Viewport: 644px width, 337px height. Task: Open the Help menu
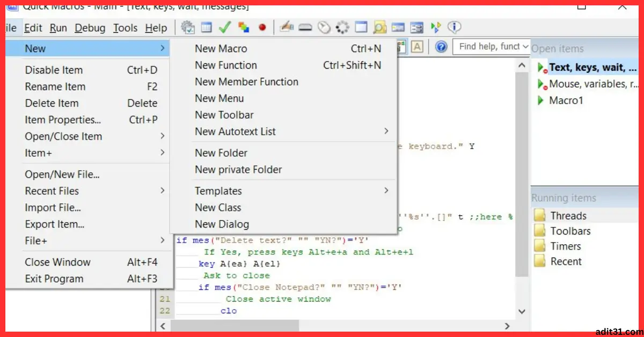click(156, 28)
